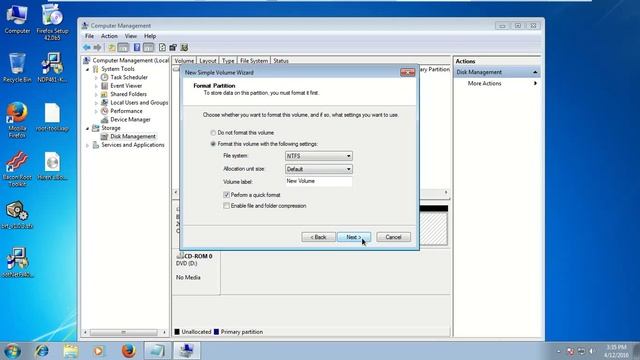Open the View menu
Screen dimensions: 640x360
pos(131,36)
